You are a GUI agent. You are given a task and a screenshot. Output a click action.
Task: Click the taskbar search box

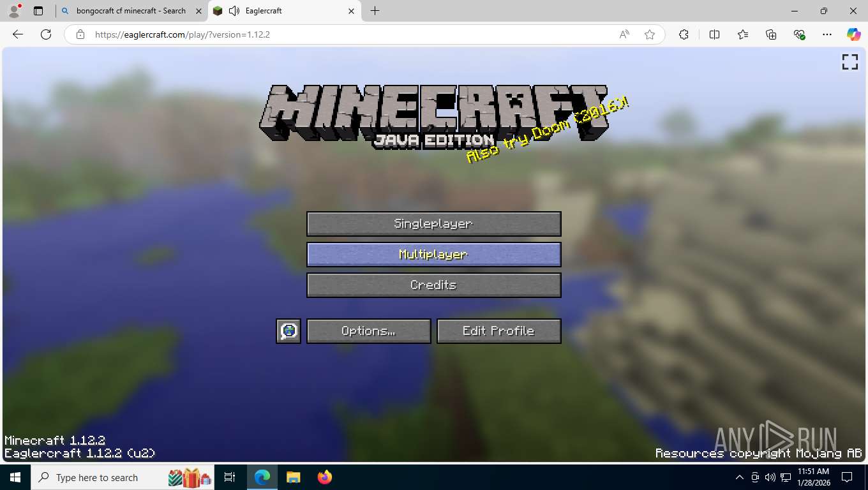(x=122, y=477)
